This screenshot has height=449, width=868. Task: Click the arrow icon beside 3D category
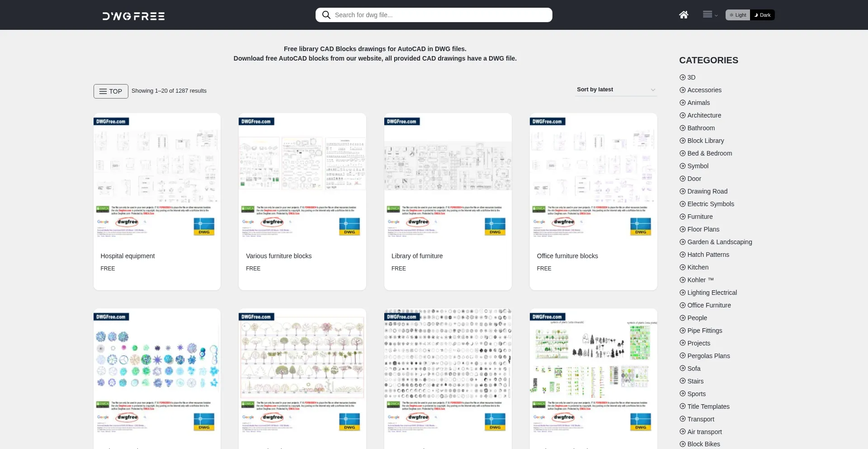683,77
